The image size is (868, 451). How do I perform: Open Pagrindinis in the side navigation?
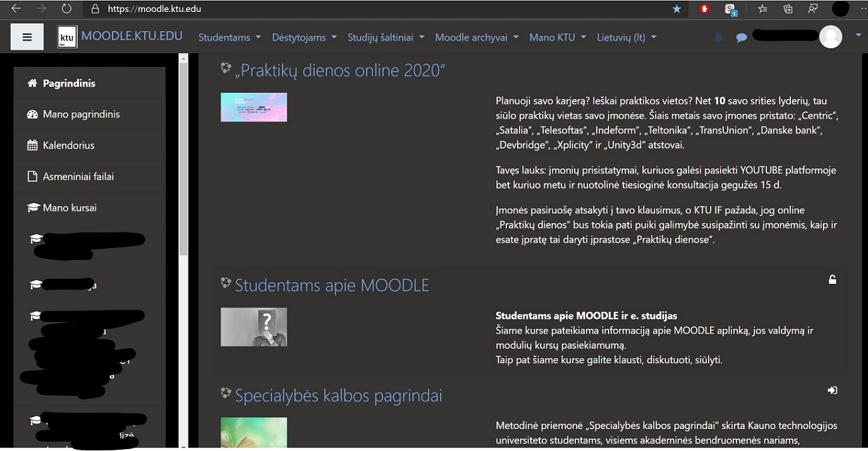click(x=90, y=83)
